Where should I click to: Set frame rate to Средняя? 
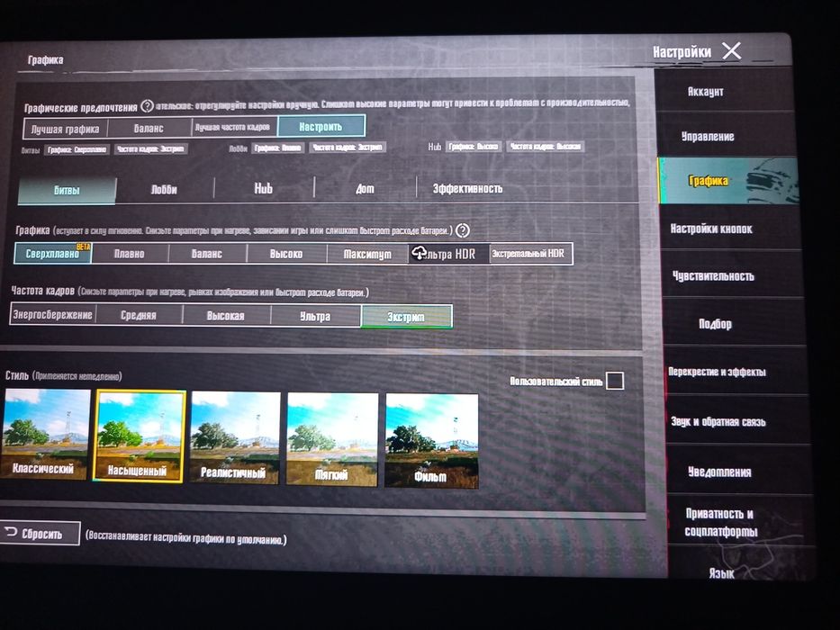(139, 315)
